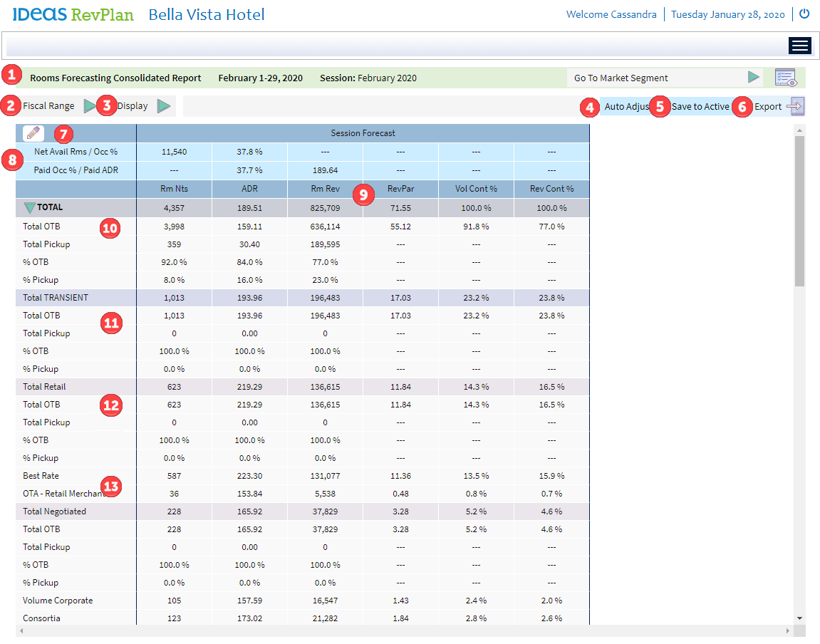820x644 pixels.
Task: Click the IDeaS RevPlan logo
Action: coord(73,14)
